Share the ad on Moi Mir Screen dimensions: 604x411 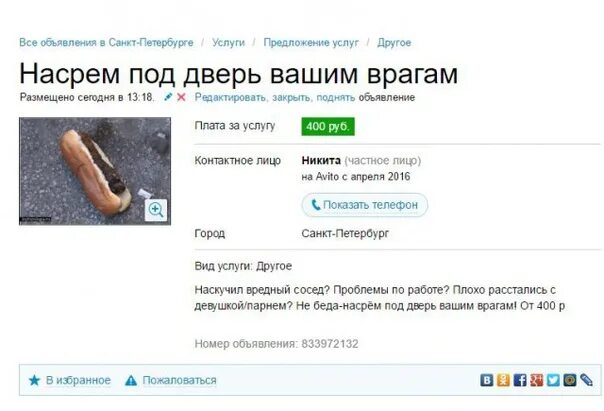570,380
